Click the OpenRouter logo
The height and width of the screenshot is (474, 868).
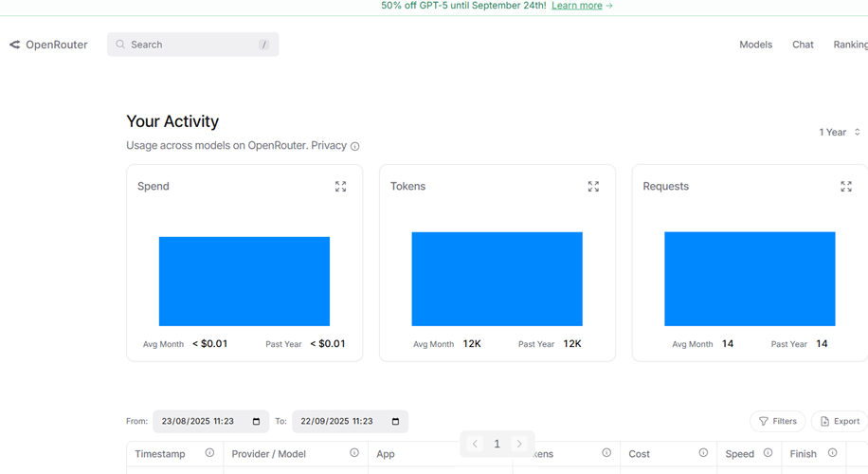[x=48, y=45]
